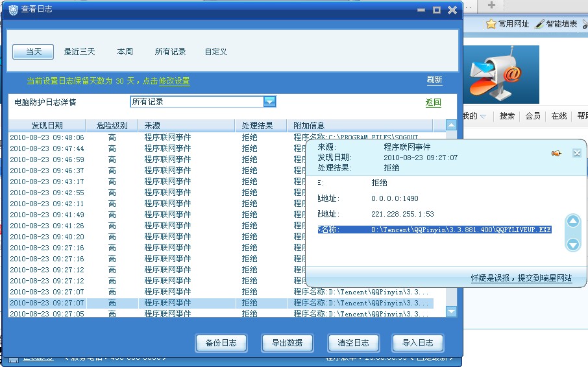Pin the detail popup with pushpin icon
Image resolution: width=588 pixels, height=367 pixels.
[x=556, y=153]
